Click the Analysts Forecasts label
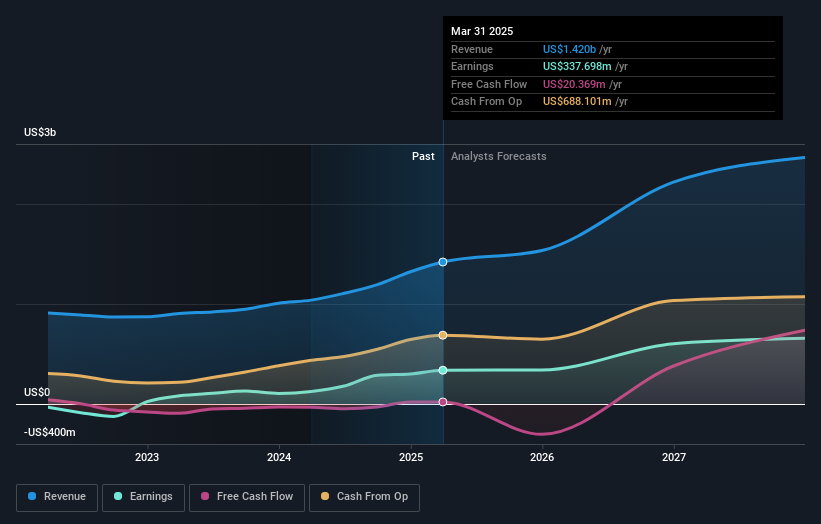This screenshot has width=821, height=524. 498,156
